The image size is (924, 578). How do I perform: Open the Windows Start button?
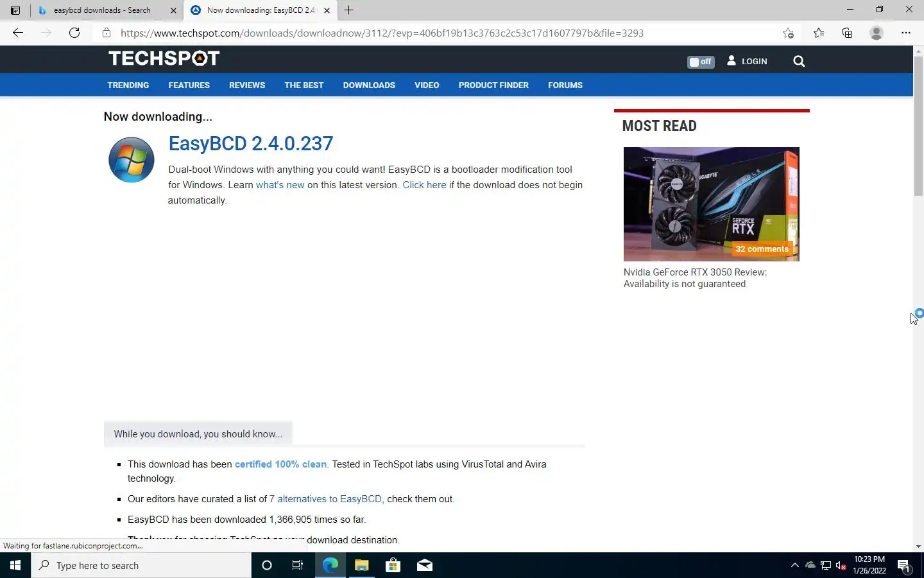(15, 565)
